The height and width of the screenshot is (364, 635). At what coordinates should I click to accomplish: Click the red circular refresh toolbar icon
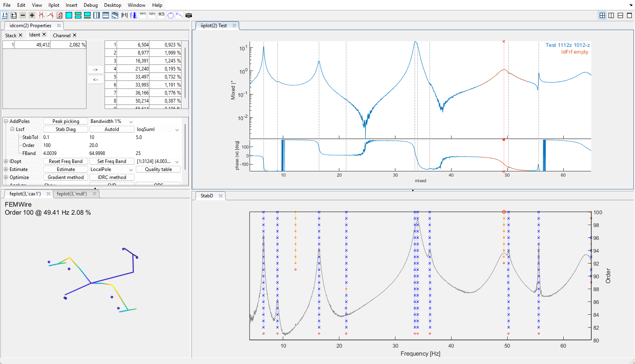point(60,15)
